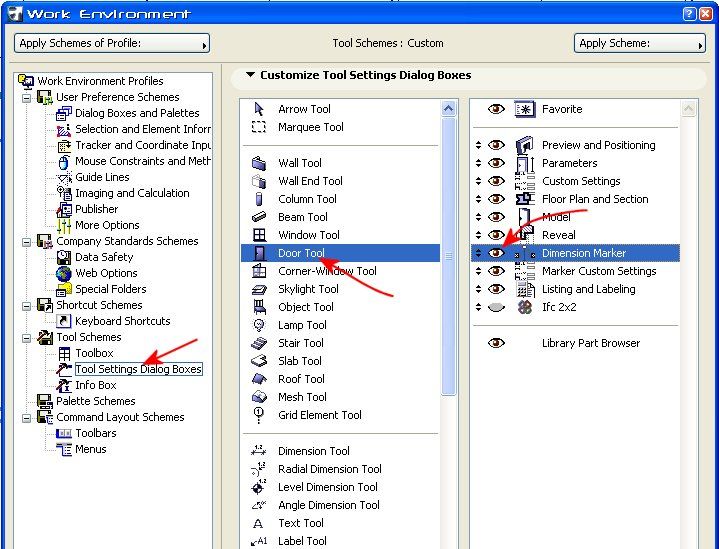
Task: Open the Keyboard Shortcuts settings
Action: 122,321
